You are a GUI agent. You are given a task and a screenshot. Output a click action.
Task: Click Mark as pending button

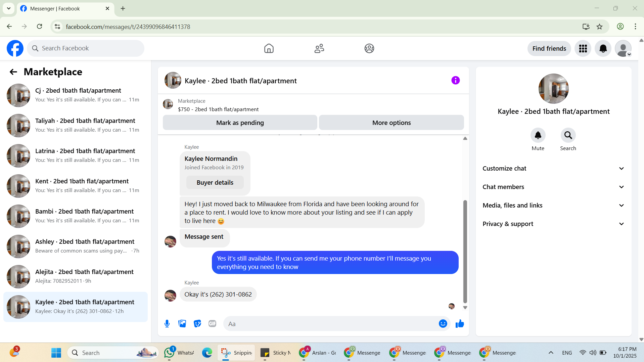[240, 123]
